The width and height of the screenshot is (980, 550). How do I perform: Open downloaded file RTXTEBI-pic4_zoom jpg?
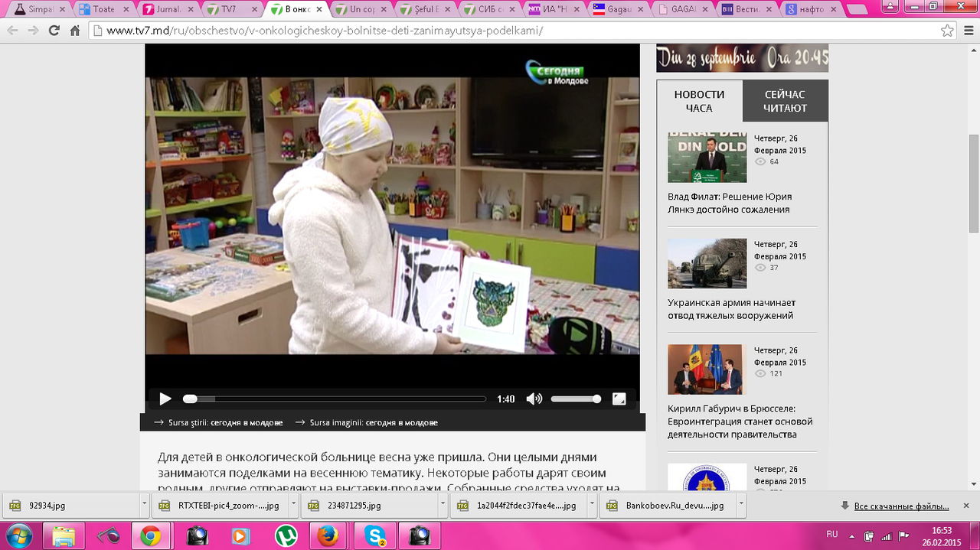pos(219,506)
